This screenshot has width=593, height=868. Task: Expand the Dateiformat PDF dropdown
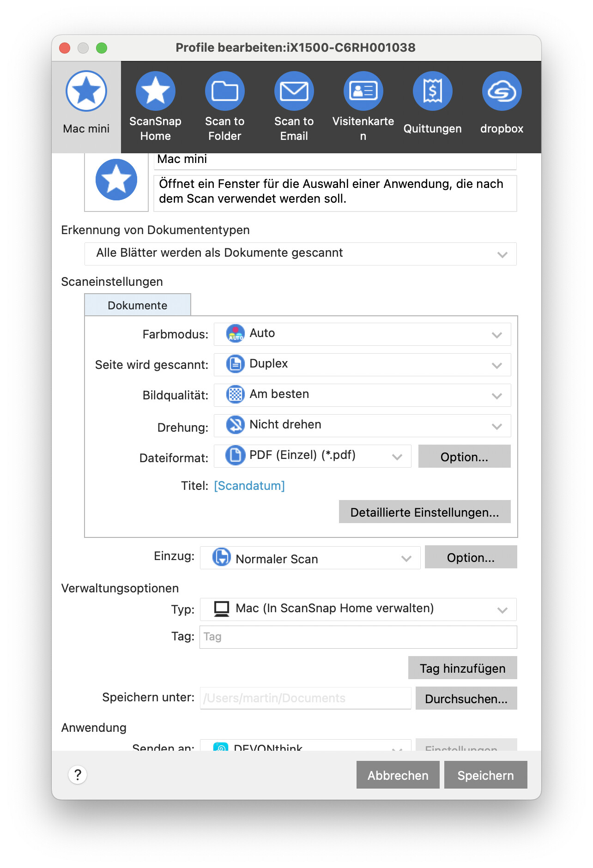coord(312,456)
